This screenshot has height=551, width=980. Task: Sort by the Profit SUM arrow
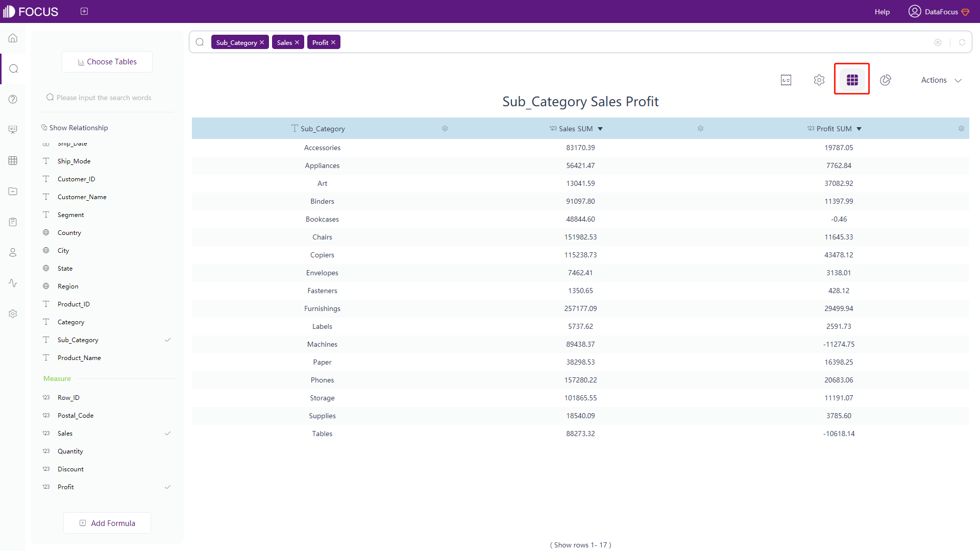pyautogui.click(x=859, y=129)
